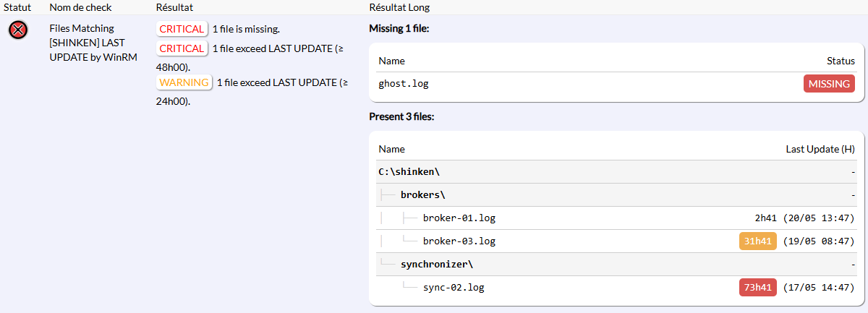Image resolution: width=868 pixels, height=313 pixels.
Task: Select the broker-03.log file row
Action: click(616, 241)
